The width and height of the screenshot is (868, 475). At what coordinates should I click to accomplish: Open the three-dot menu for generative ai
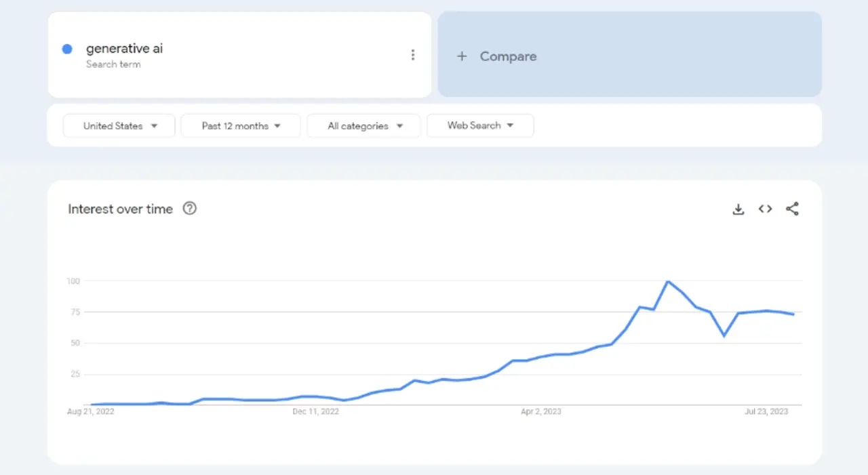pyautogui.click(x=412, y=56)
